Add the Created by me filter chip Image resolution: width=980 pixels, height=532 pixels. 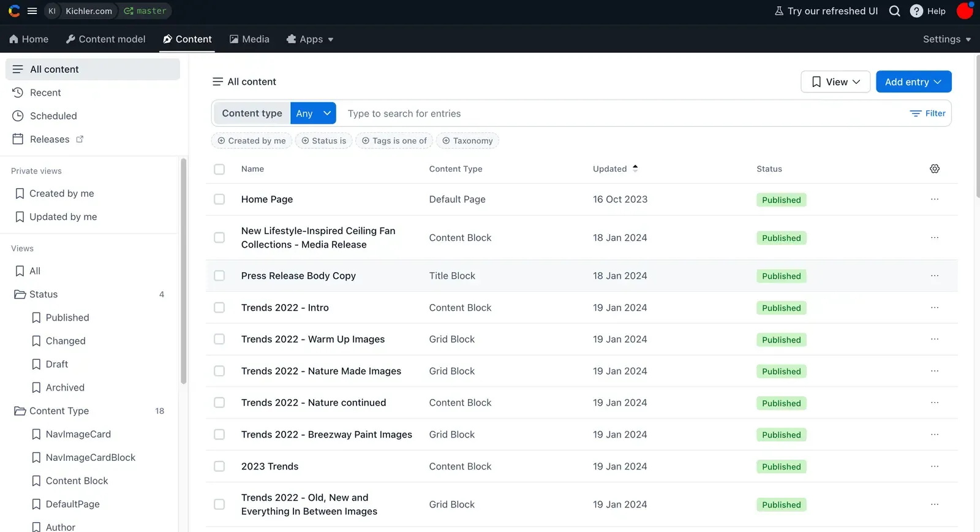pyautogui.click(x=252, y=141)
